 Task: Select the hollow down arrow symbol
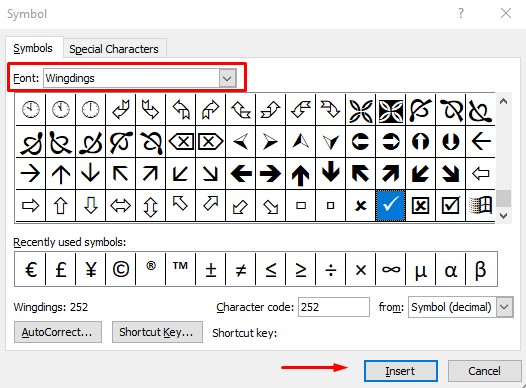pos(90,205)
